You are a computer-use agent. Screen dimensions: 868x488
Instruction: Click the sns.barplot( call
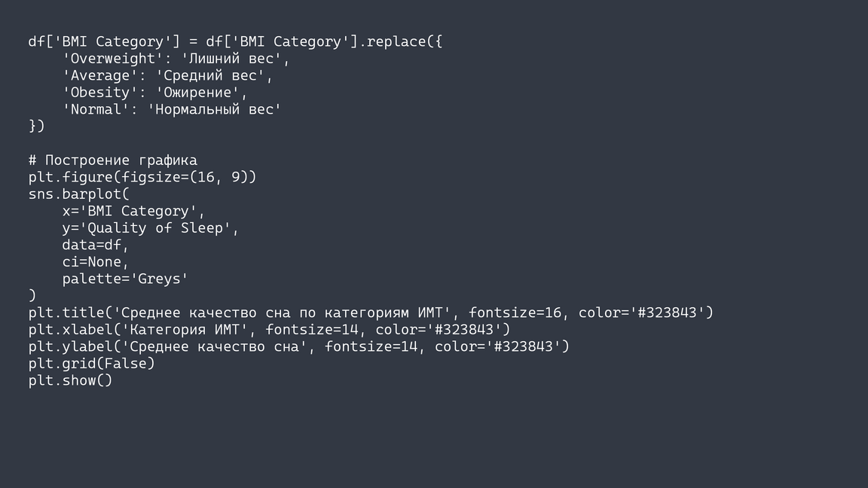click(79, 194)
